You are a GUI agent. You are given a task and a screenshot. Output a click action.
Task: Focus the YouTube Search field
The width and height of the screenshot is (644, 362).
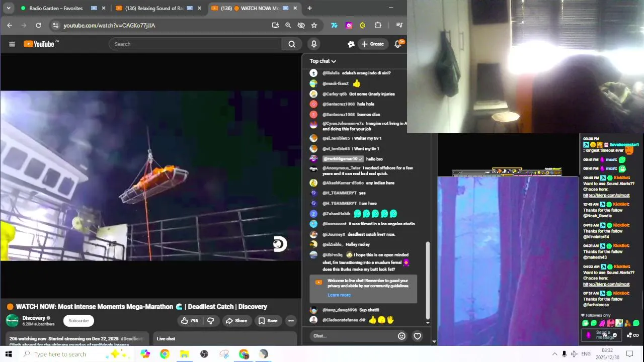[x=196, y=44]
